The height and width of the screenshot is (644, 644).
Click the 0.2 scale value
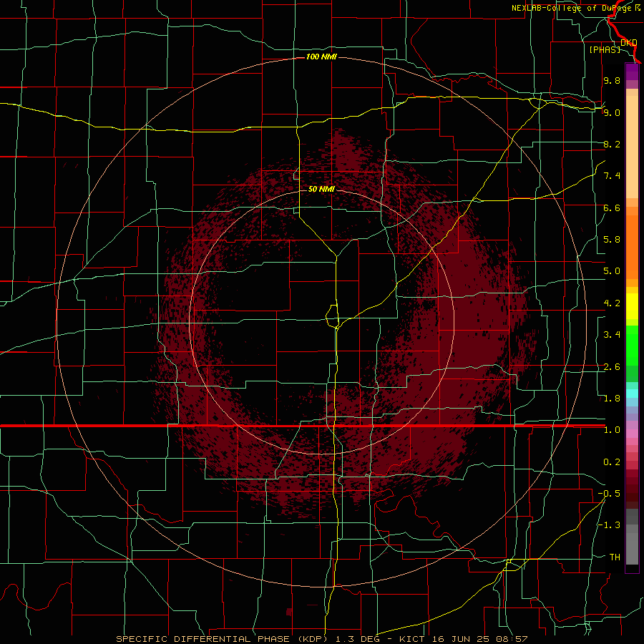tap(612, 462)
